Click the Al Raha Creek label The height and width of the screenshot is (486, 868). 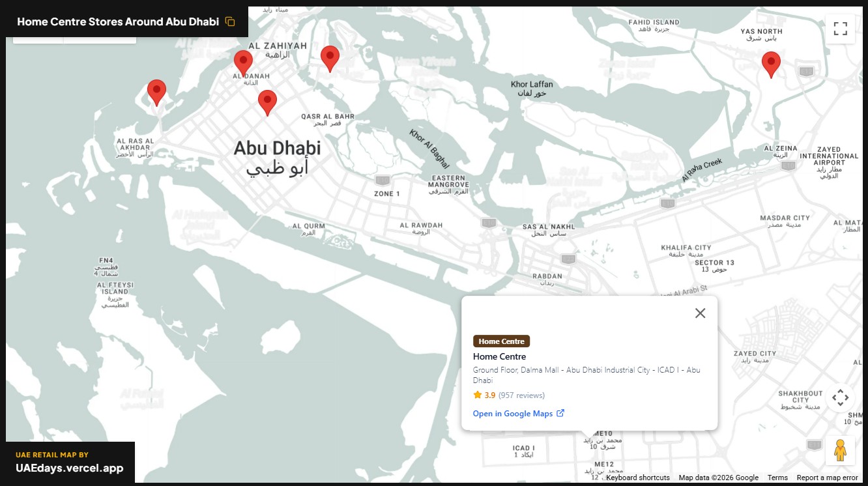tap(702, 171)
